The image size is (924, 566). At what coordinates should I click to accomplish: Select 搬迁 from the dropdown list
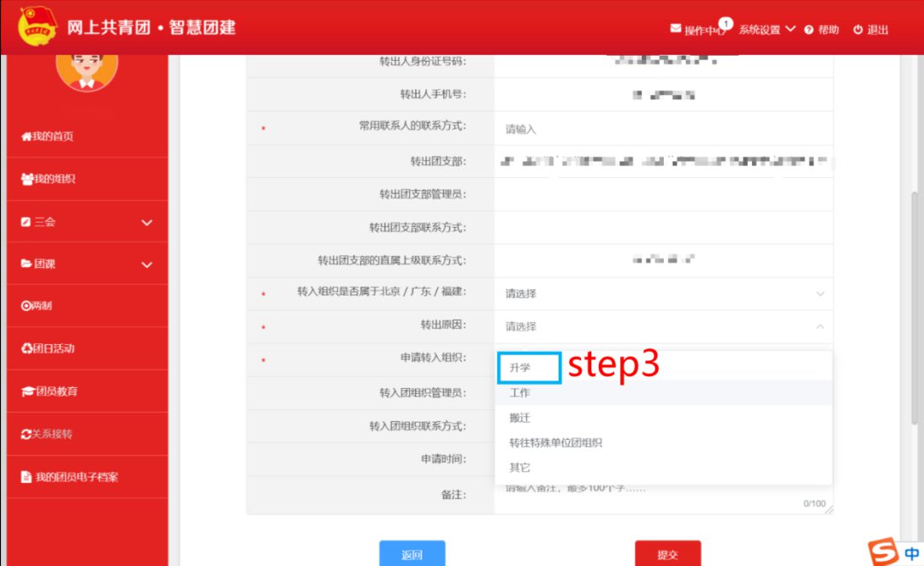point(664,418)
